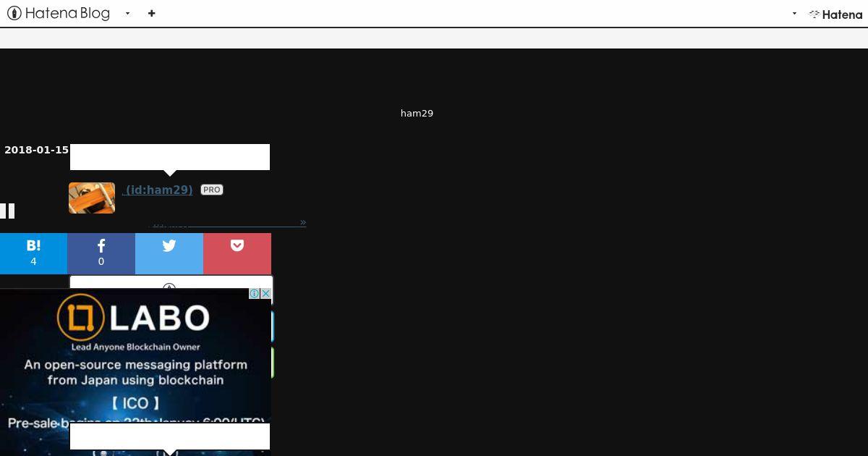Viewport: 868px width, 456px height.
Task: Share the post on Twitter
Action: (169, 253)
